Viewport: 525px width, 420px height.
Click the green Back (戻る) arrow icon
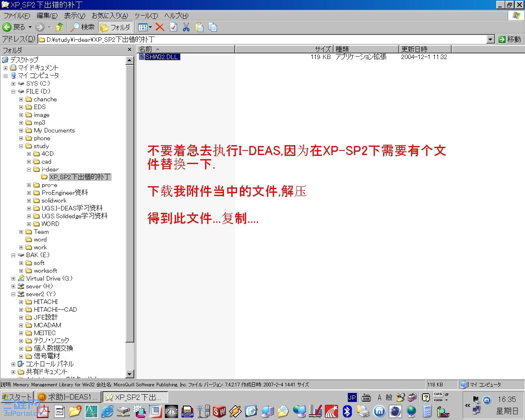(7, 27)
